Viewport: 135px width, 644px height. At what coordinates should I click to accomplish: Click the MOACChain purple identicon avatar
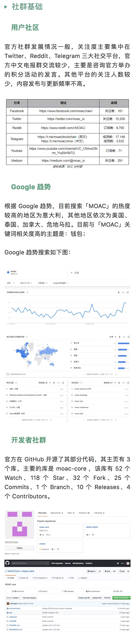tap(20, 524)
